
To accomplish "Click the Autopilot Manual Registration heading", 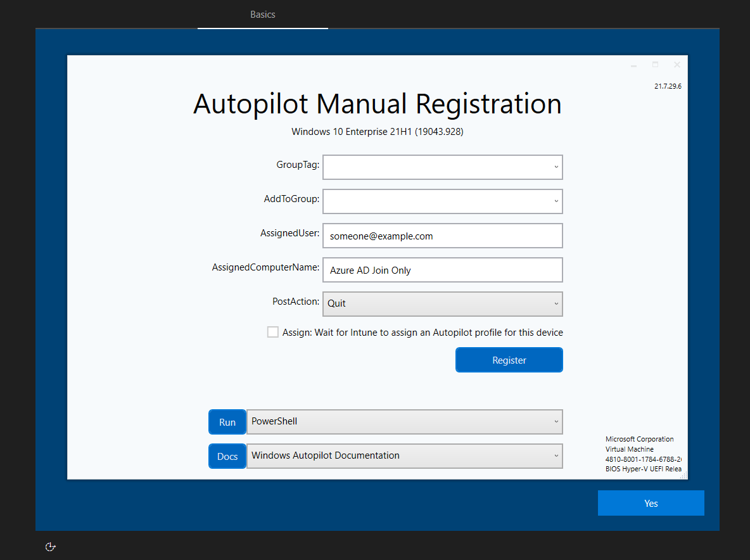I will coord(378,104).
